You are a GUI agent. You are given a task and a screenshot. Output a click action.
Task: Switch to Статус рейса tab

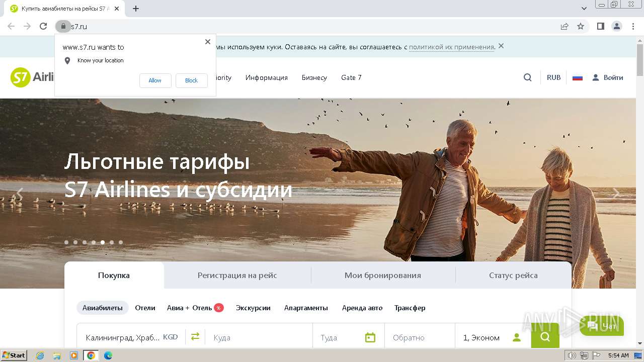click(x=513, y=275)
